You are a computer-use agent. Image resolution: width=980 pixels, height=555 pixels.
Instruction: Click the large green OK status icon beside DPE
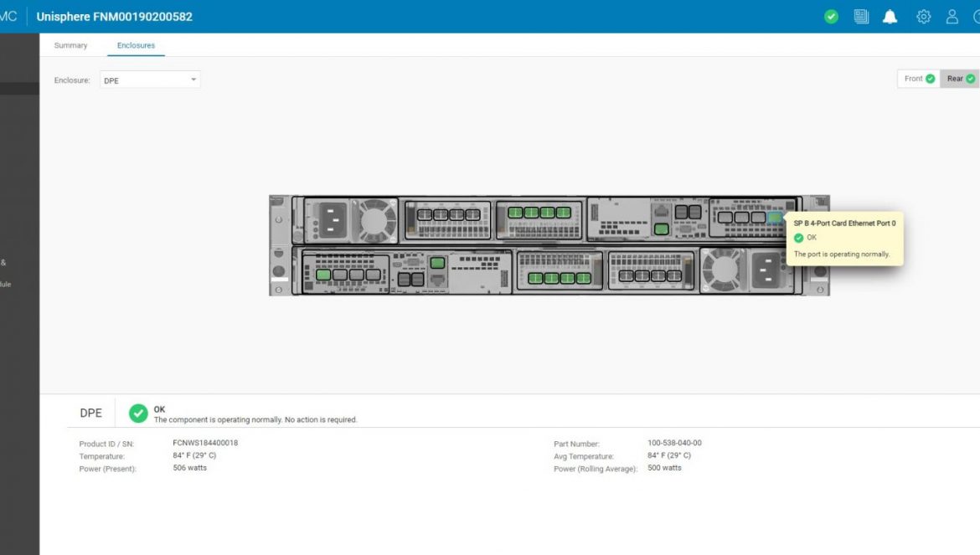tap(138, 414)
